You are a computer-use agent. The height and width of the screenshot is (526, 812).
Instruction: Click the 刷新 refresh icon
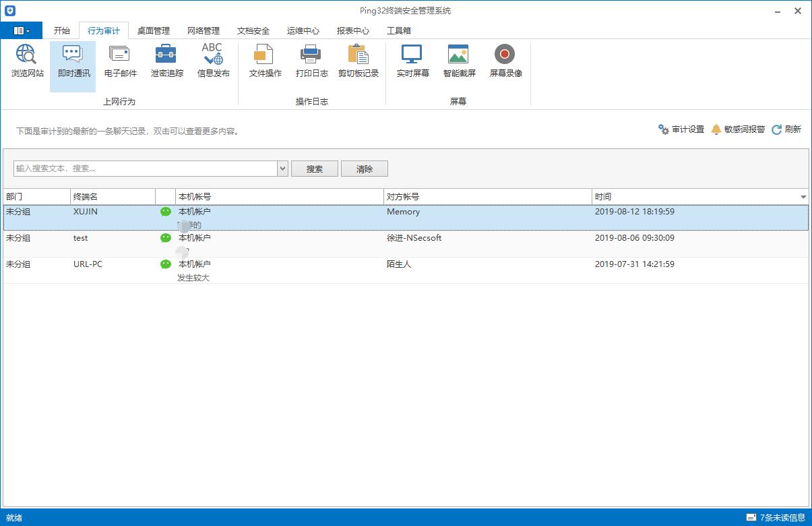click(x=777, y=129)
